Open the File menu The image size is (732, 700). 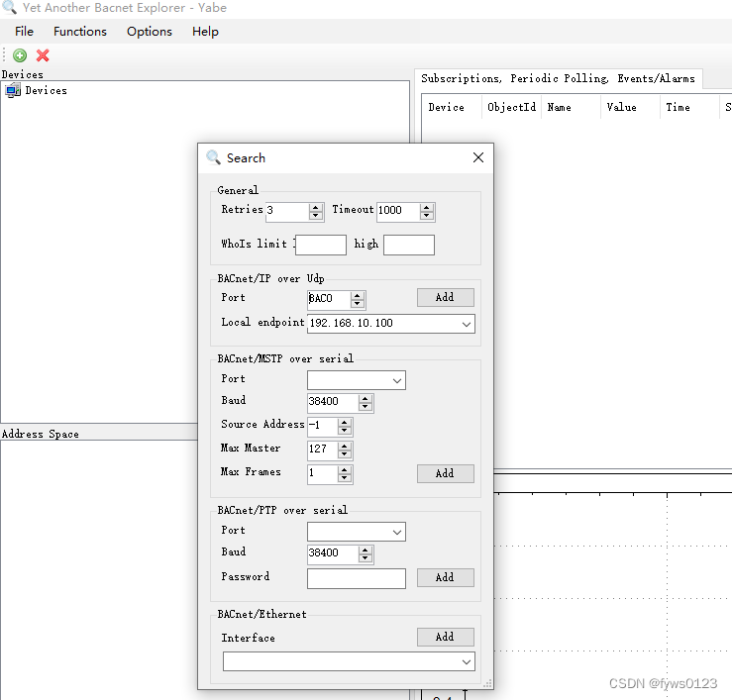(x=24, y=32)
